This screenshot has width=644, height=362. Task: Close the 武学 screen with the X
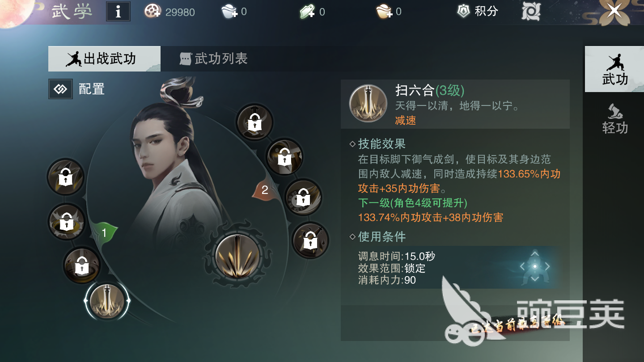click(614, 11)
